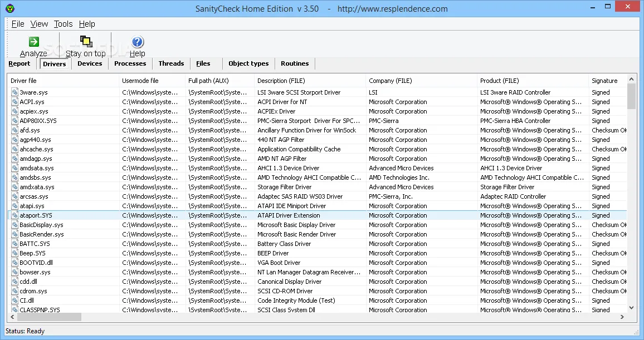The width and height of the screenshot is (644, 340).
Task: Switch to the Threads tab
Action: click(171, 63)
